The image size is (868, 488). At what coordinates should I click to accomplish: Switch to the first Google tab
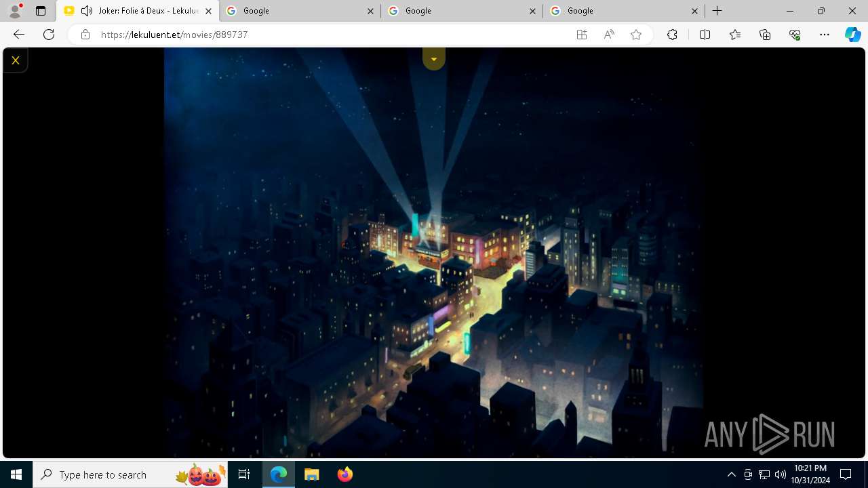click(300, 11)
